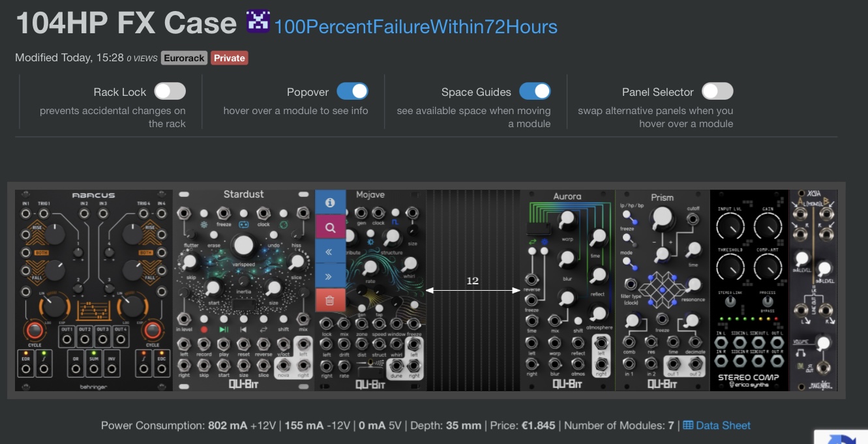Click the Aurora blur knob
Screen dimensions: 868x444
tap(567, 259)
